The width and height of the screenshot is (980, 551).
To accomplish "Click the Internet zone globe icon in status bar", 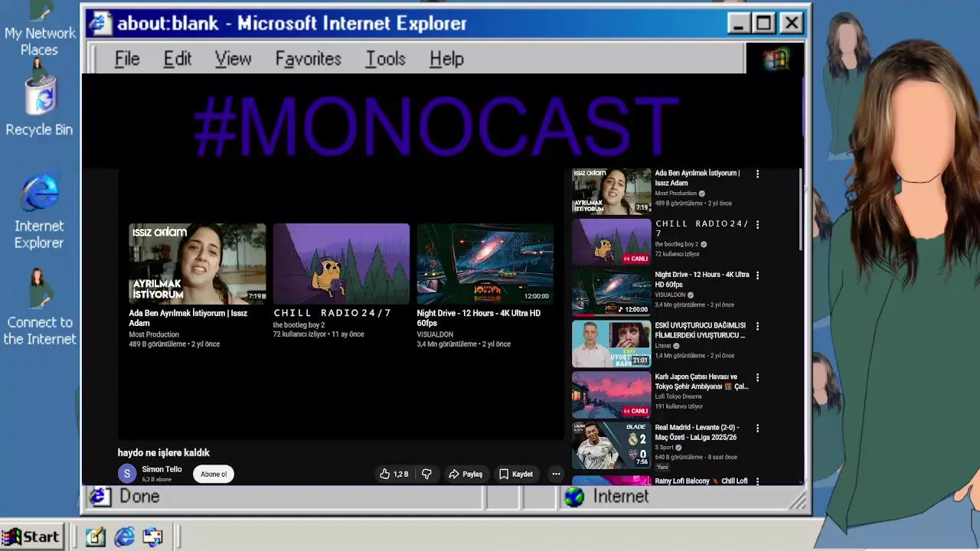I will [x=573, y=497].
